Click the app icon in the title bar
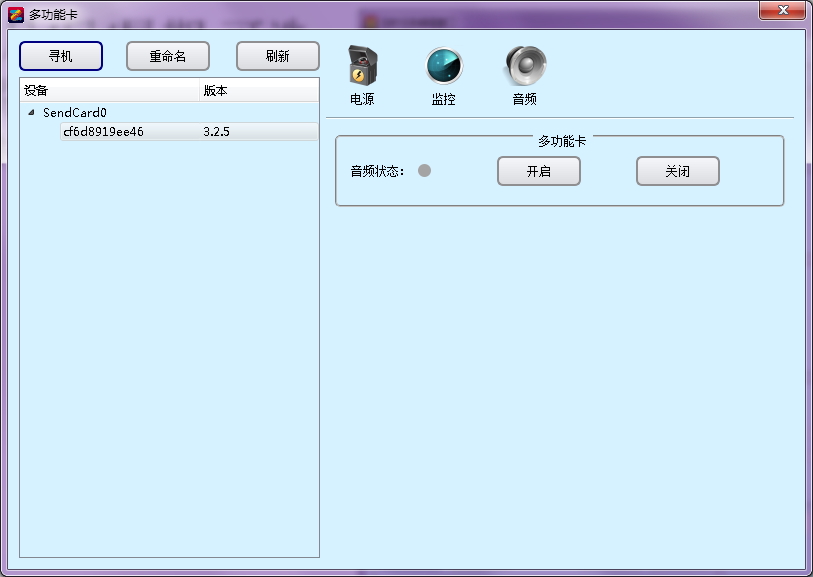 (16, 14)
